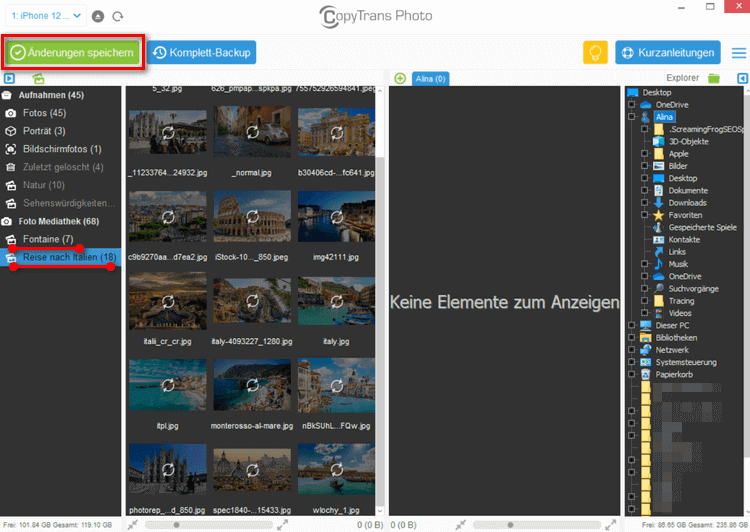Expand the top-level OneDrive node

[632, 105]
